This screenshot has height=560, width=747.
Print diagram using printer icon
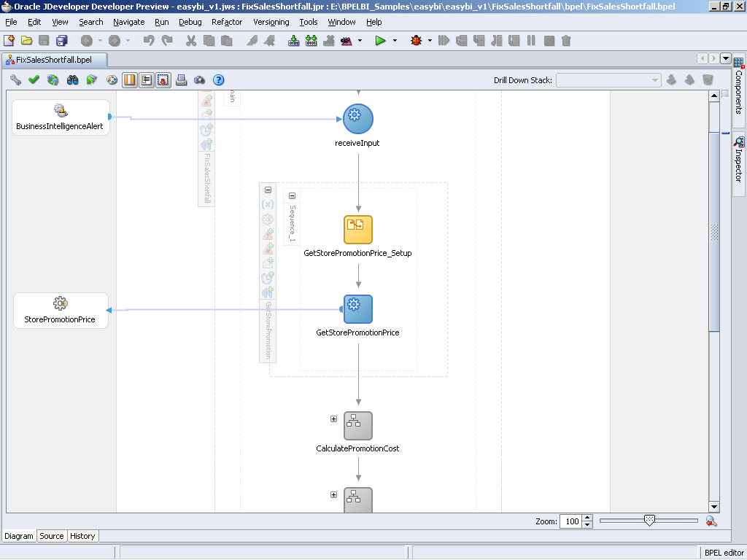(x=181, y=80)
